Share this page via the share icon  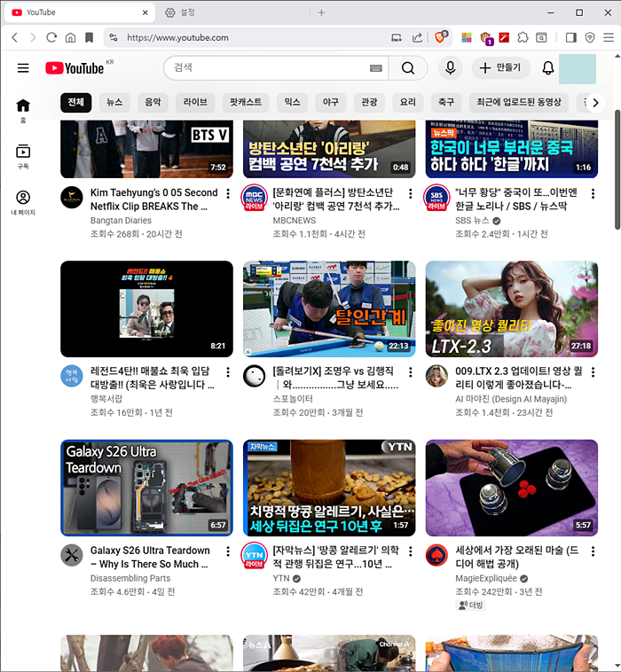click(417, 38)
